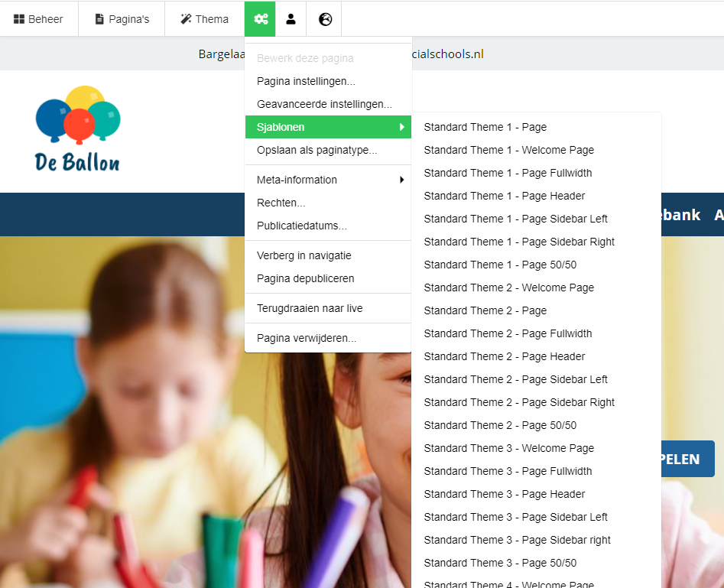
Task: Click Terugdraaien naar live
Action: pyautogui.click(x=310, y=308)
